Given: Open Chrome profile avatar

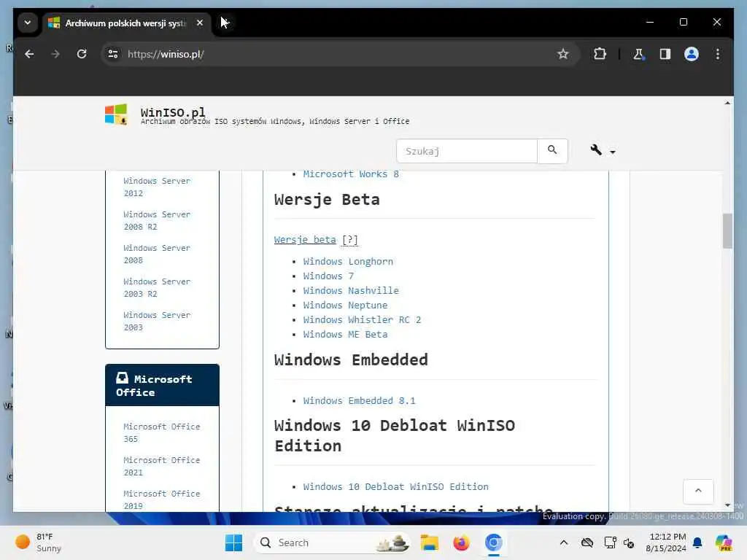Looking at the screenshot, I should point(692,54).
